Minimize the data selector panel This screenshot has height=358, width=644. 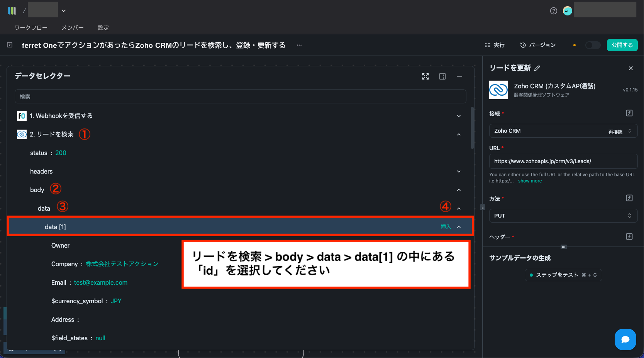pos(459,76)
